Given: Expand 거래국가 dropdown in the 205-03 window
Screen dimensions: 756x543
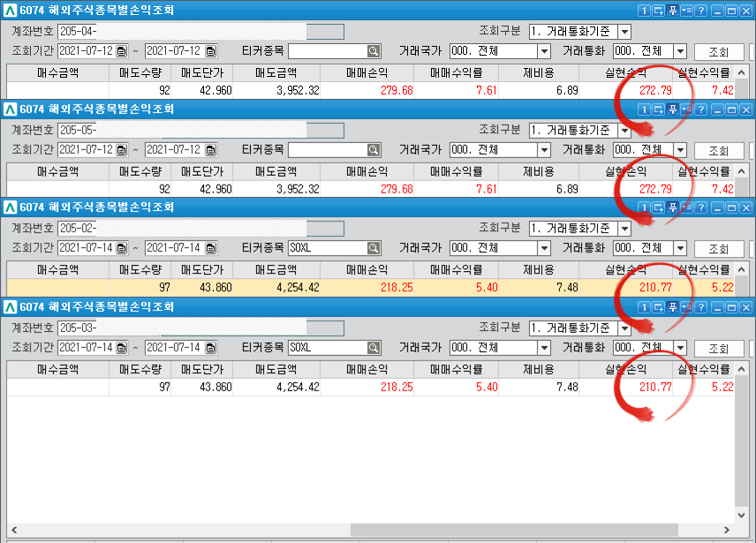Looking at the screenshot, I should [x=544, y=348].
